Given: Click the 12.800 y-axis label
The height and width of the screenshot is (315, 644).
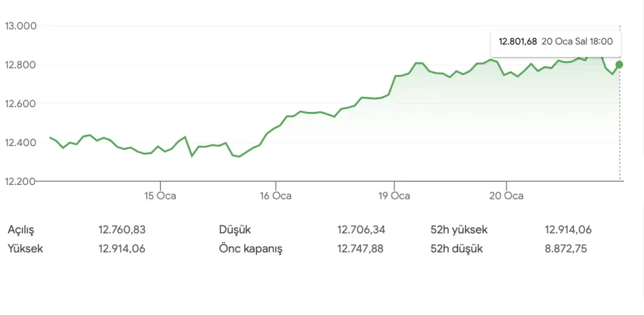Looking at the screenshot, I should click(x=20, y=65).
